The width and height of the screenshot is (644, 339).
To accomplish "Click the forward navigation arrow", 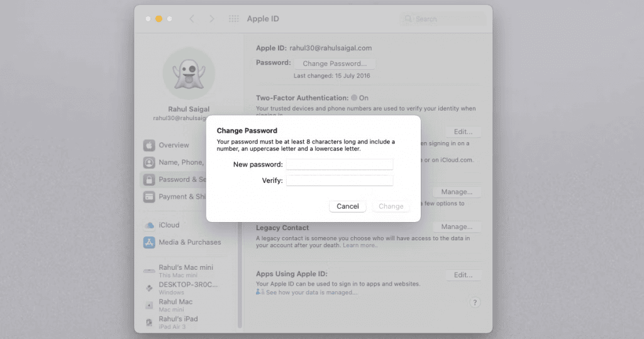I will coord(212,19).
